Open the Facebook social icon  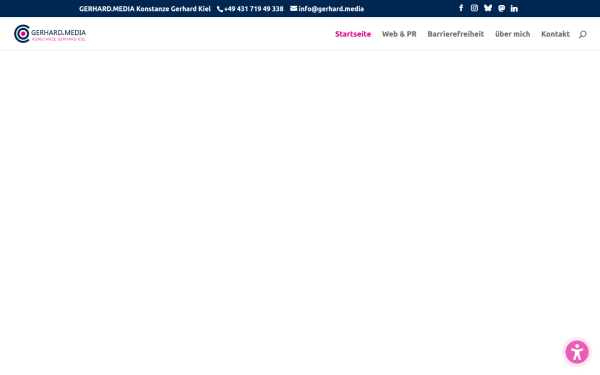(461, 8)
